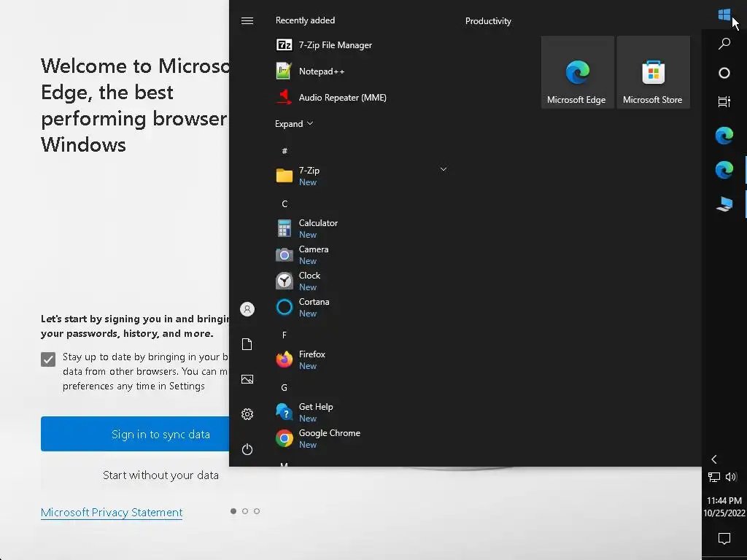The width and height of the screenshot is (747, 560).
Task: Select the first page indicator dot
Action: click(x=233, y=511)
